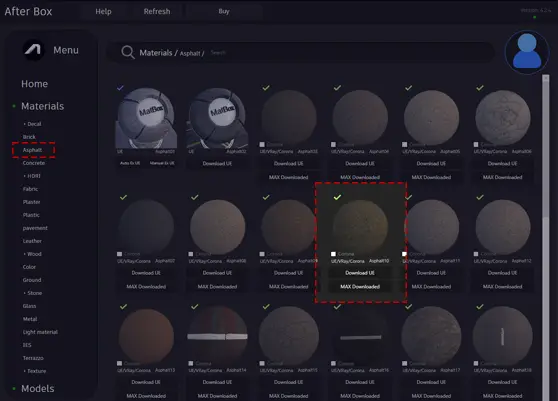Click the green checkmark above Asphalt13

[x=123, y=306]
